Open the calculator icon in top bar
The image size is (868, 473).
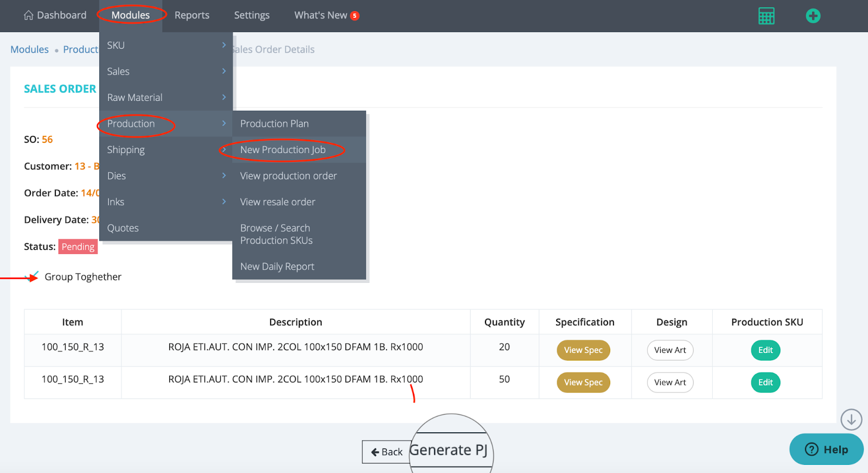[x=766, y=16]
